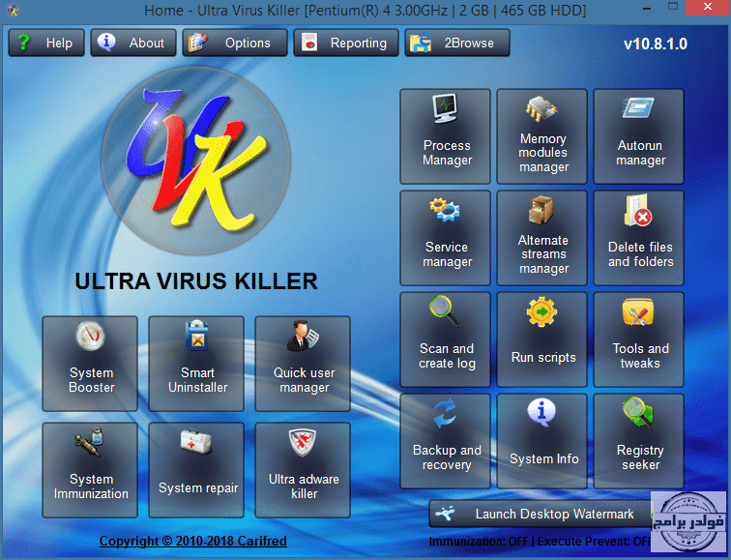Click the version number v10.8.1.0
The height and width of the screenshot is (560, 731).
pos(655,44)
